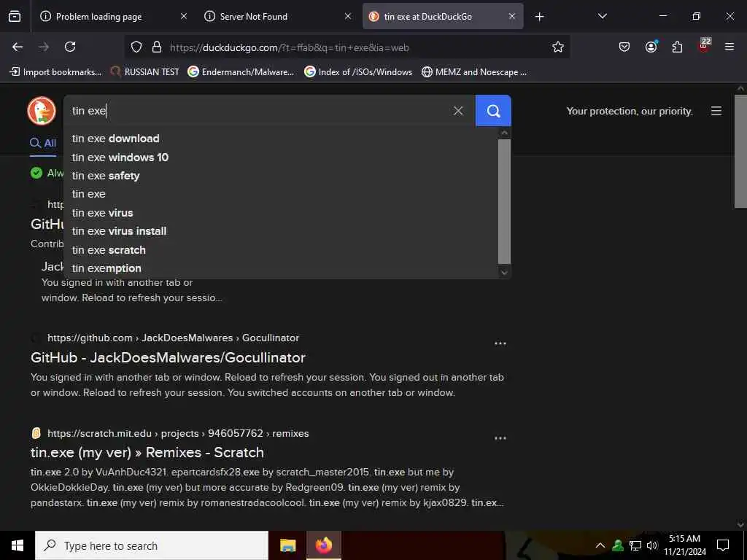Click scratch.mit.edu projects remixes URL breadcrumb
Screen dimensions: 747x560
click(x=178, y=433)
